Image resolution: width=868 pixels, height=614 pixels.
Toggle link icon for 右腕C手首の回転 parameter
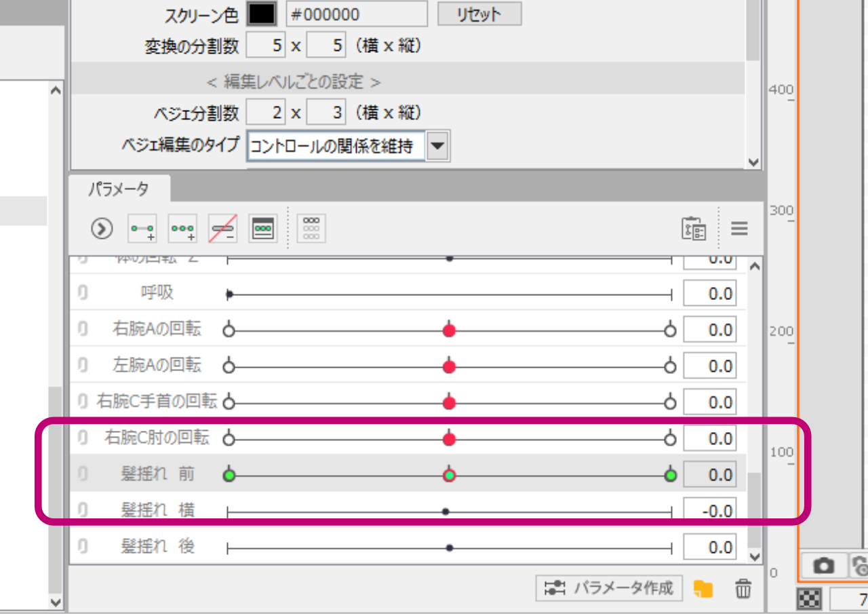pos(83,402)
